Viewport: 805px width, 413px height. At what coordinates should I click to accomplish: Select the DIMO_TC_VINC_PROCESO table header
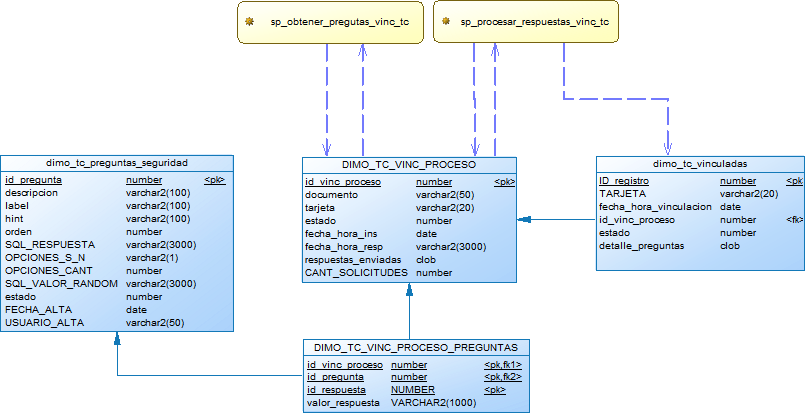pyautogui.click(x=409, y=164)
